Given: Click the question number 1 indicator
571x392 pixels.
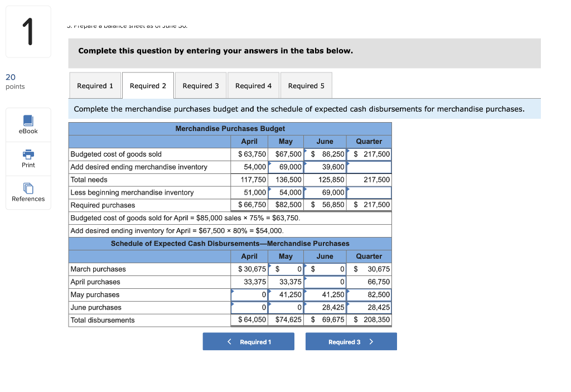Looking at the screenshot, I should (28, 31).
